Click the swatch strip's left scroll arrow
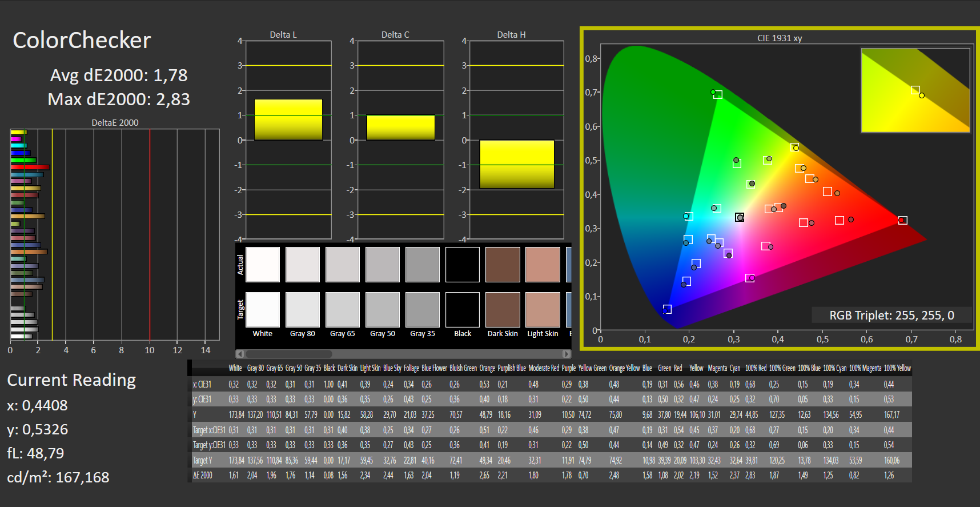This screenshot has width=980, height=507. (240, 354)
